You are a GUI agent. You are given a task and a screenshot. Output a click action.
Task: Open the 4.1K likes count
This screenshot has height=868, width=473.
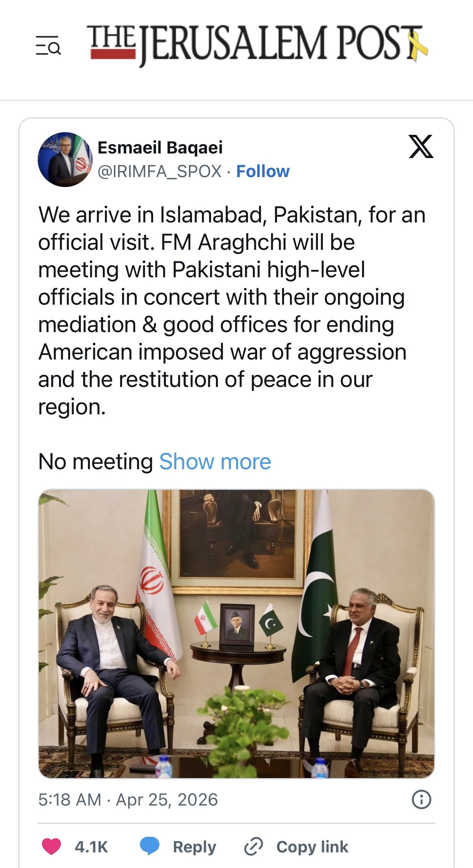coord(91,847)
